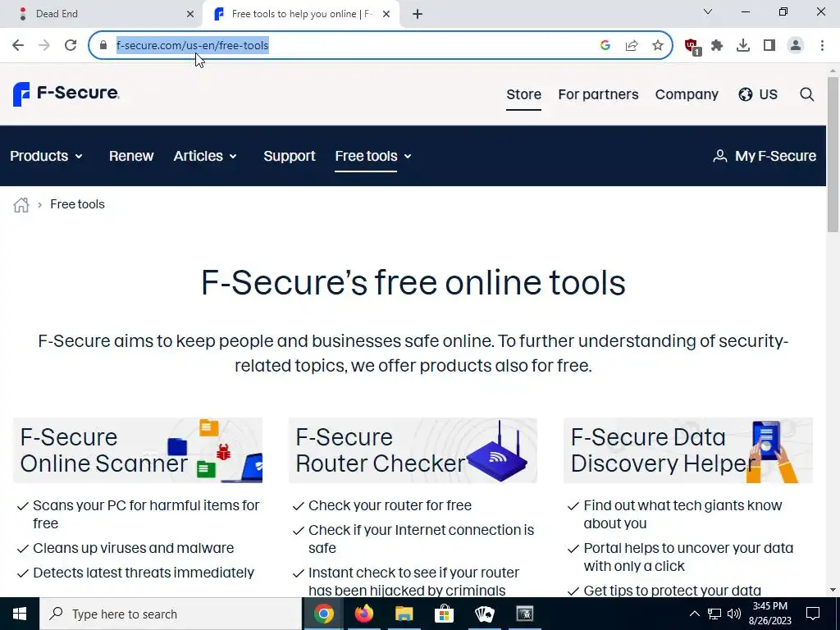Reload the page with the refresh icon
Screen dimensions: 840x630
(x=71, y=45)
